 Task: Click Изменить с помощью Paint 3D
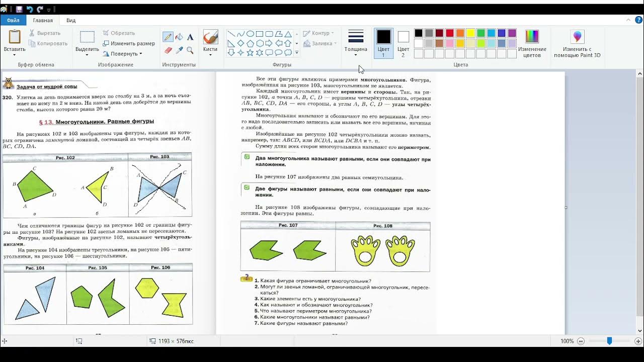coord(577,43)
